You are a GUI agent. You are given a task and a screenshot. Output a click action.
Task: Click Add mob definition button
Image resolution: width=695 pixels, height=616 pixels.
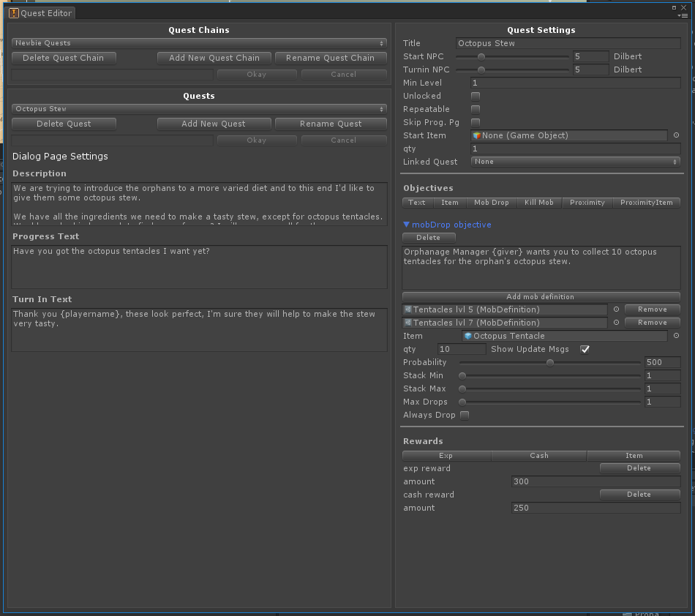541,297
